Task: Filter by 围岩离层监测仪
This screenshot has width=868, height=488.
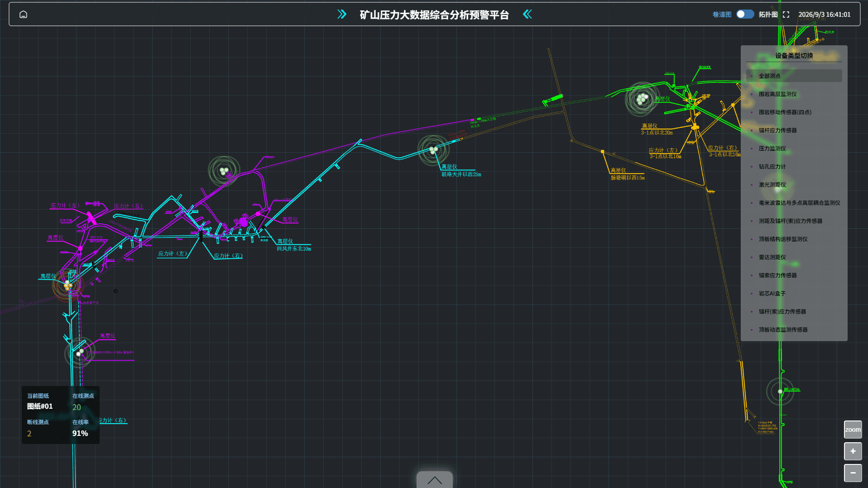Action: point(794,94)
